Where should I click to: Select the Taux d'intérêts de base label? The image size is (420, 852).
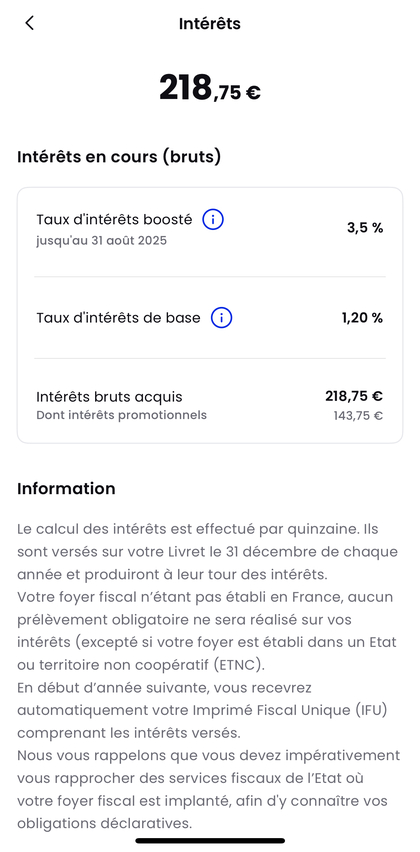(118, 318)
